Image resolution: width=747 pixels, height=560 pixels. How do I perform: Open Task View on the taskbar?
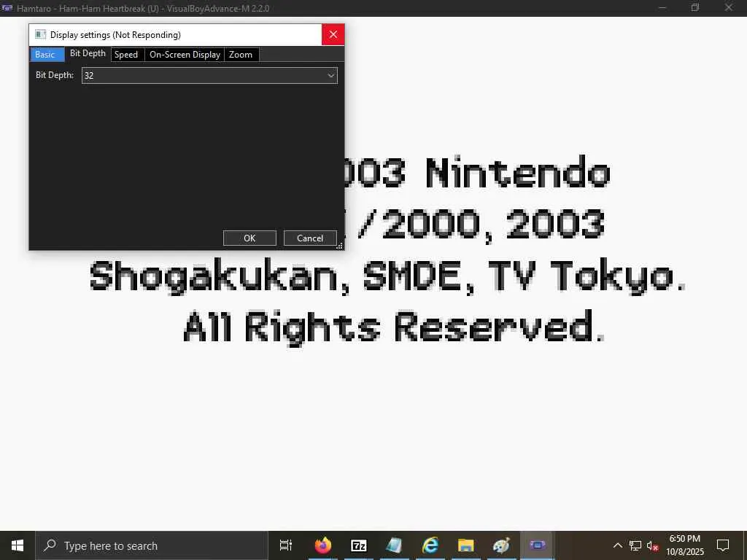click(286, 545)
